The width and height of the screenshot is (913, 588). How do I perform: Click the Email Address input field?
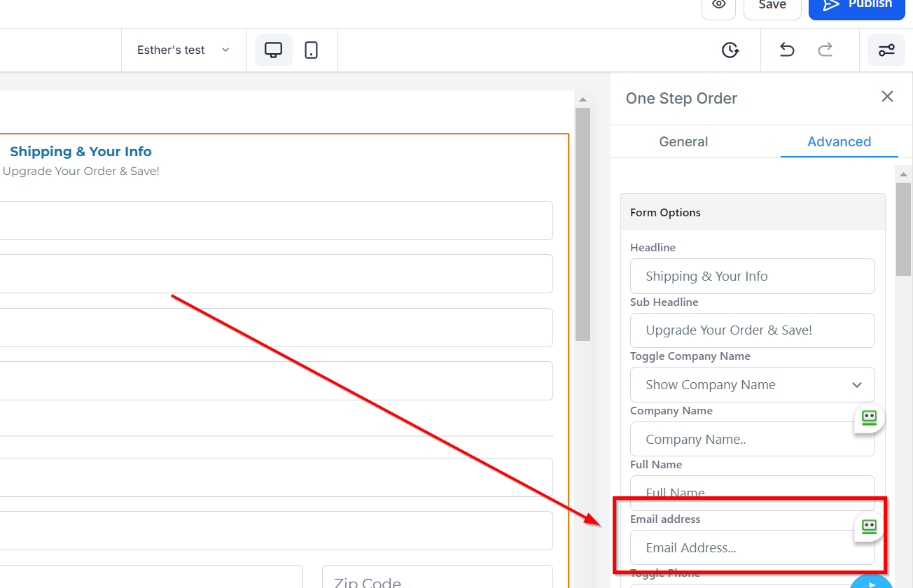point(752,547)
